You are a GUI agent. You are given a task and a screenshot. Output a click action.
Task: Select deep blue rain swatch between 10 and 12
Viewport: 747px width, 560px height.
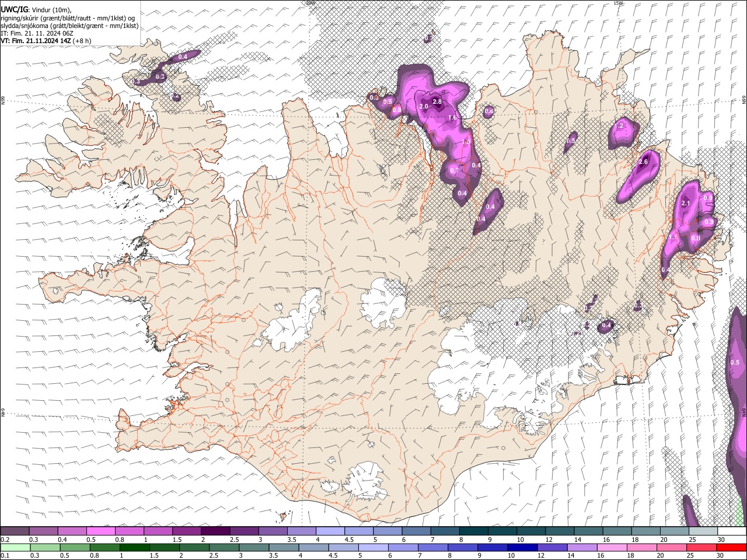click(x=522, y=547)
